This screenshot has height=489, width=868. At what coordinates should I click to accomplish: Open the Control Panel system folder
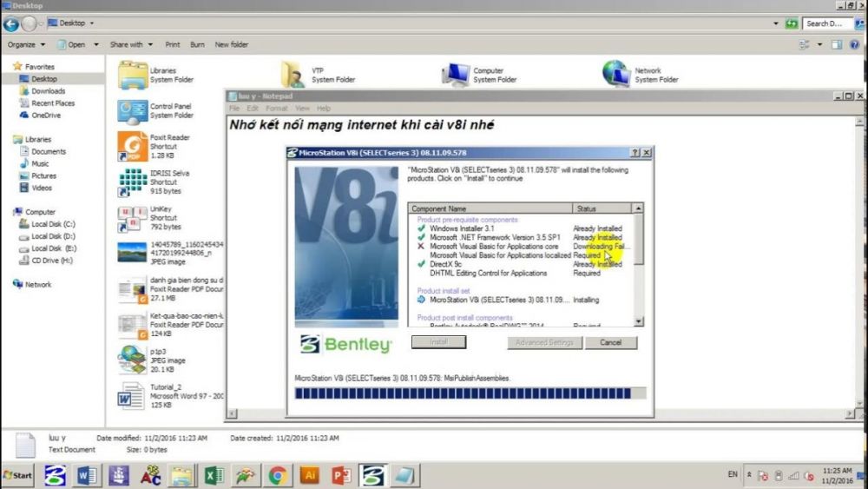133,110
